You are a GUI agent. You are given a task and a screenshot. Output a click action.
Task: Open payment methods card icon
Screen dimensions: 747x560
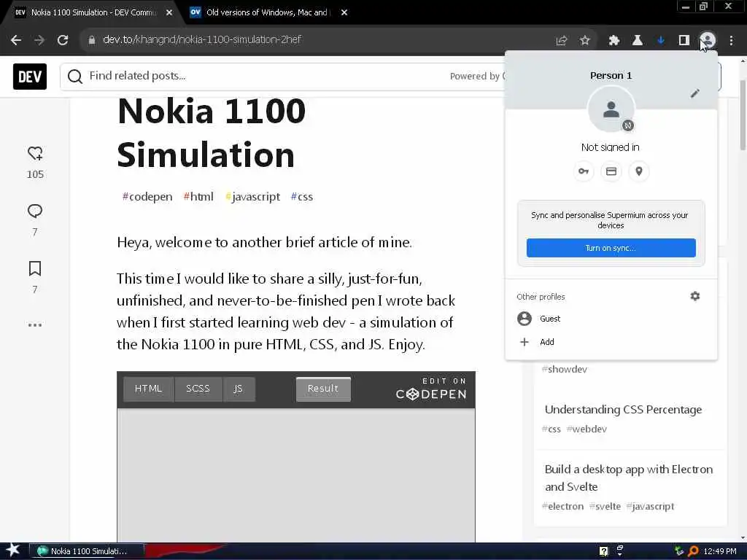tap(611, 171)
